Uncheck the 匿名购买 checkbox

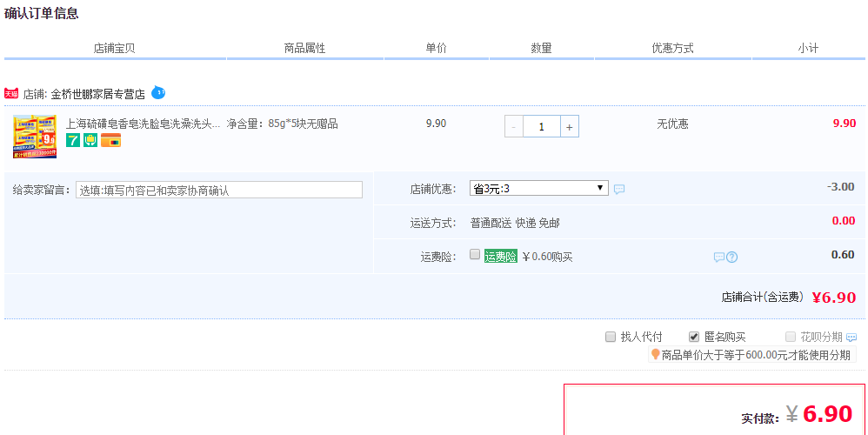tap(694, 337)
